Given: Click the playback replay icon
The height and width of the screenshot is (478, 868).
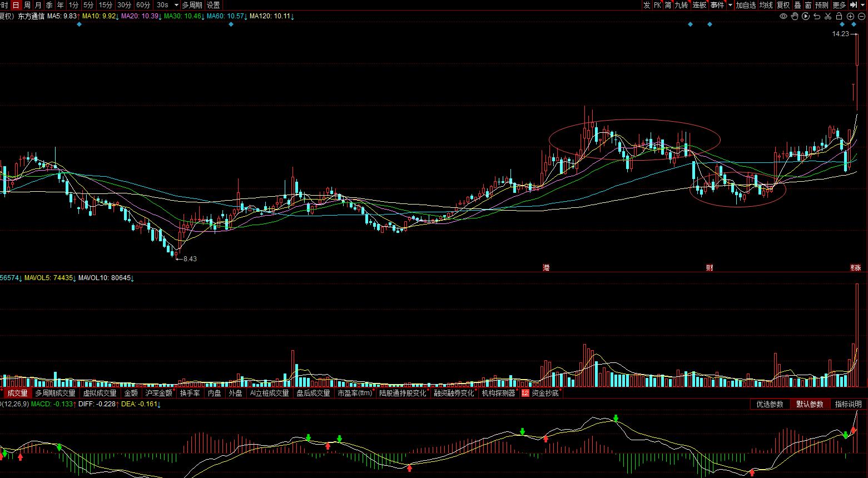Looking at the screenshot, I should point(806,17).
